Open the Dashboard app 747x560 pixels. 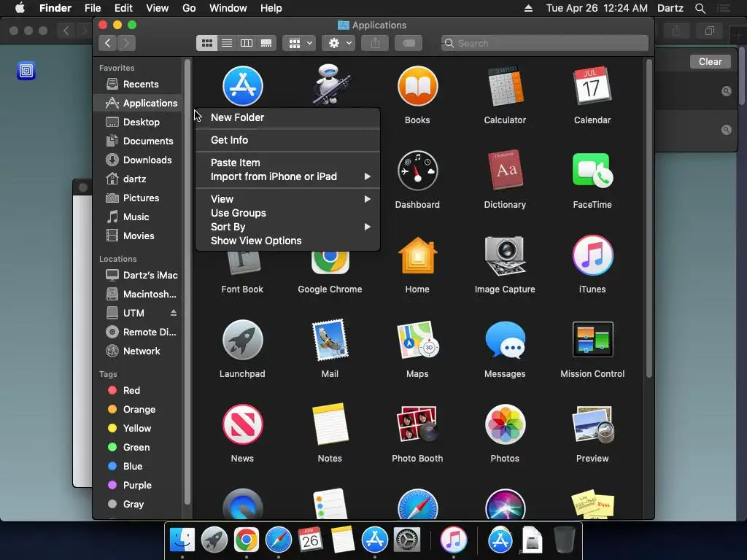pyautogui.click(x=417, y=171)
